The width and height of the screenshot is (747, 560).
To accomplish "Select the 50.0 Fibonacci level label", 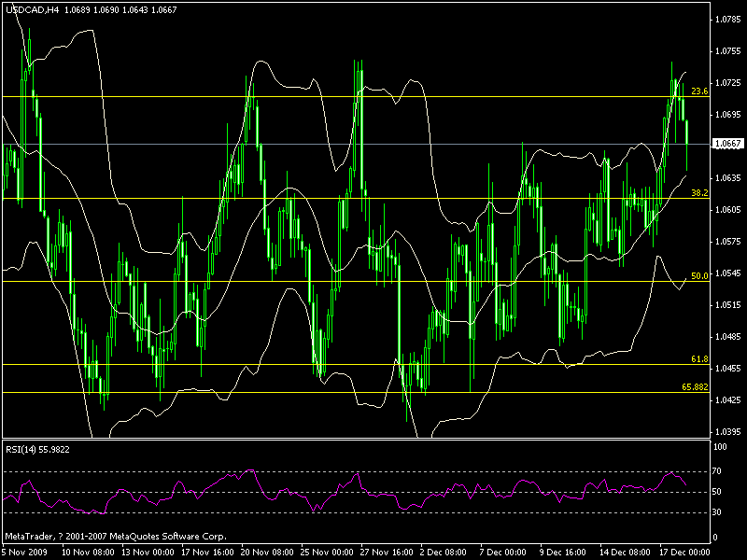I will tap(699, 275).
